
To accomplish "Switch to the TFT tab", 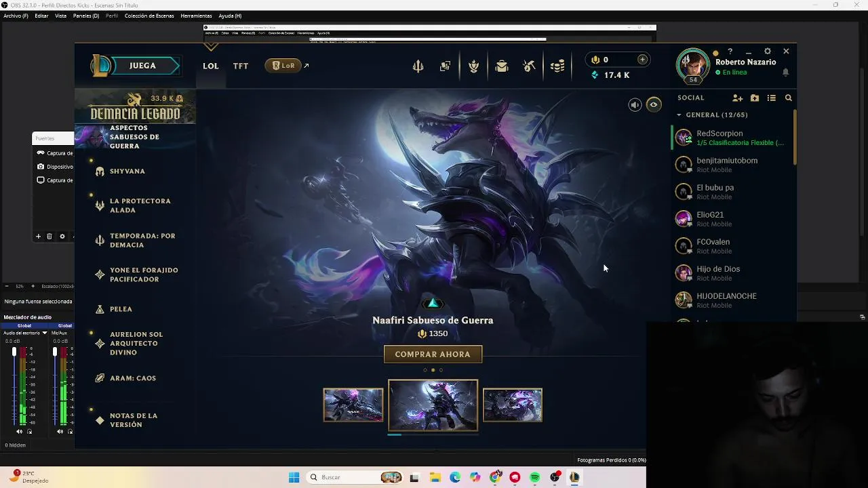I will 241,66.
